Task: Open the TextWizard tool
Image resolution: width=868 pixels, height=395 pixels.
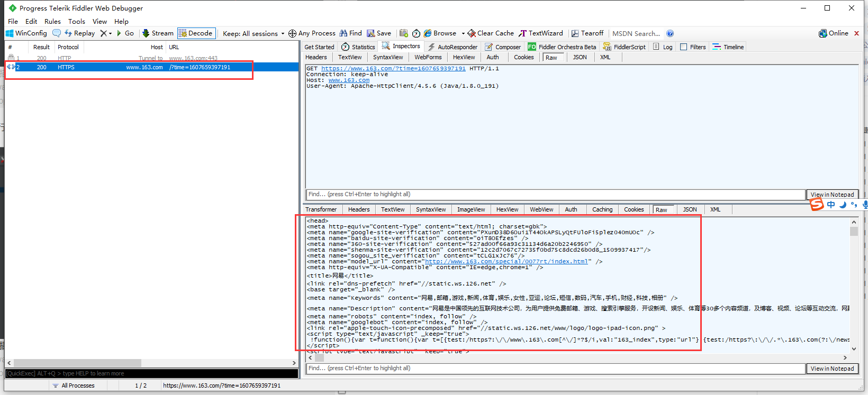Action: click(x=541, y=33)
